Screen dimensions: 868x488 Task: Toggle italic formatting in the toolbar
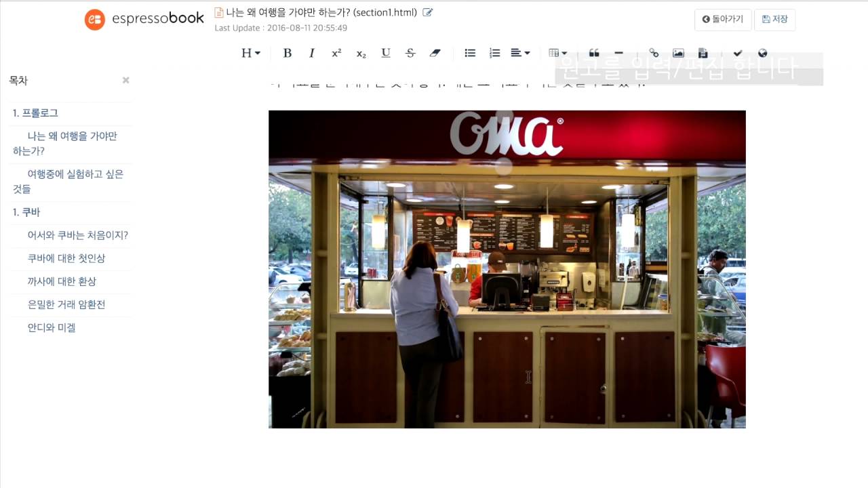pyautogui.click(x=312, y=53)
